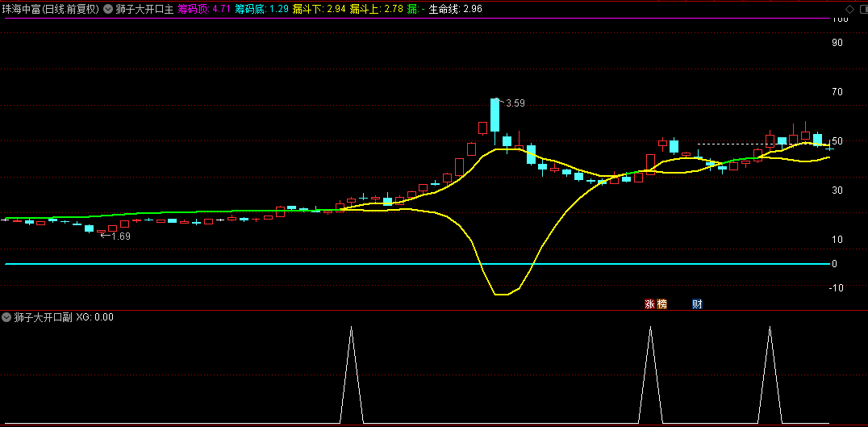This screenshot has width=868, height=427.
Task: Click the 生命线 2.96 label
Action: [x=455, y=10]
